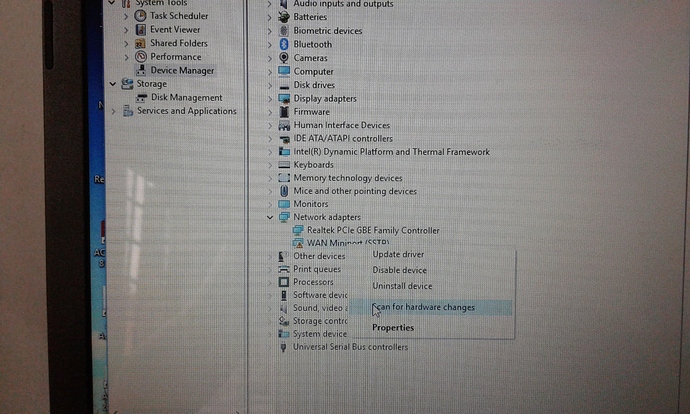Select the Event Viewer label
This screenshot has width=690, height=414.
(175, 29)
